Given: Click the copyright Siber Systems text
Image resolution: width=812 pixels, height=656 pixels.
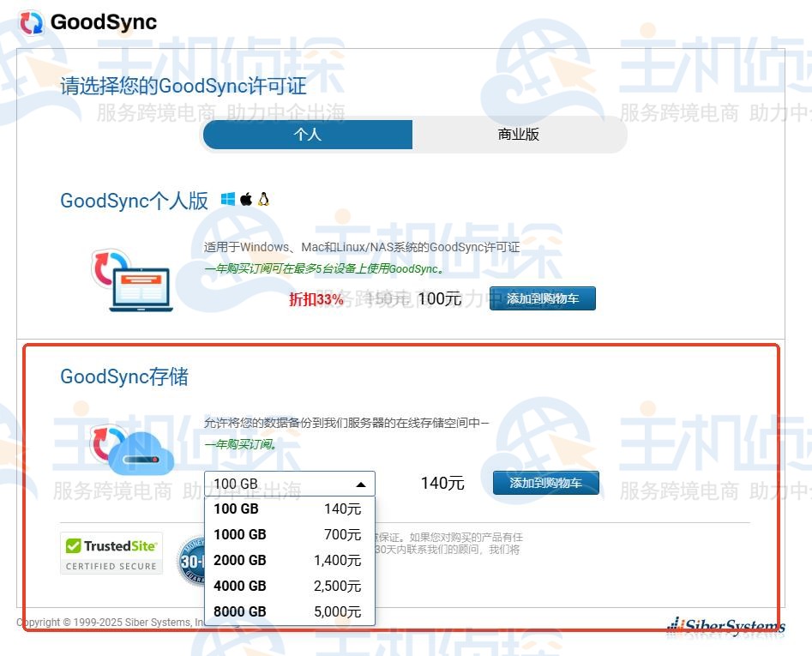Looking at the screenshot, I should coord(111,623).
